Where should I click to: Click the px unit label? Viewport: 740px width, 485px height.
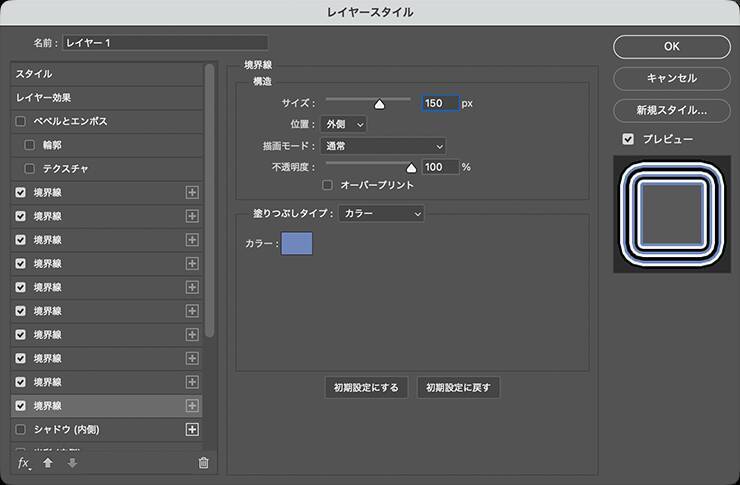[x=467, y=103]
